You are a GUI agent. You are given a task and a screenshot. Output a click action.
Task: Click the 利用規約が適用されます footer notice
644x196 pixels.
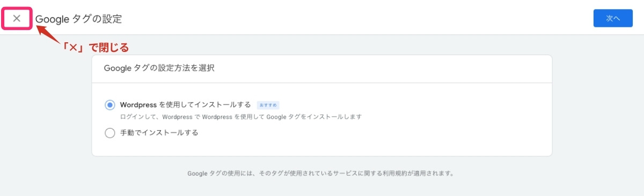(321, 174)
